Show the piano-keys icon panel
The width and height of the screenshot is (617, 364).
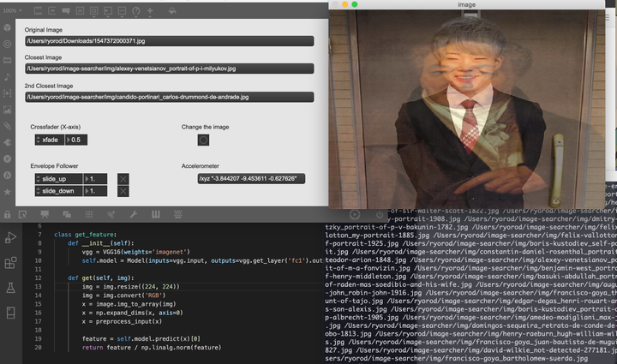(156, 214)
